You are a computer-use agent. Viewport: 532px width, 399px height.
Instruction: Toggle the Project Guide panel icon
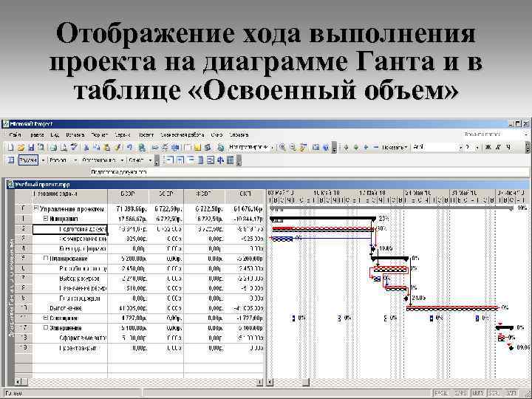point(10,160)
